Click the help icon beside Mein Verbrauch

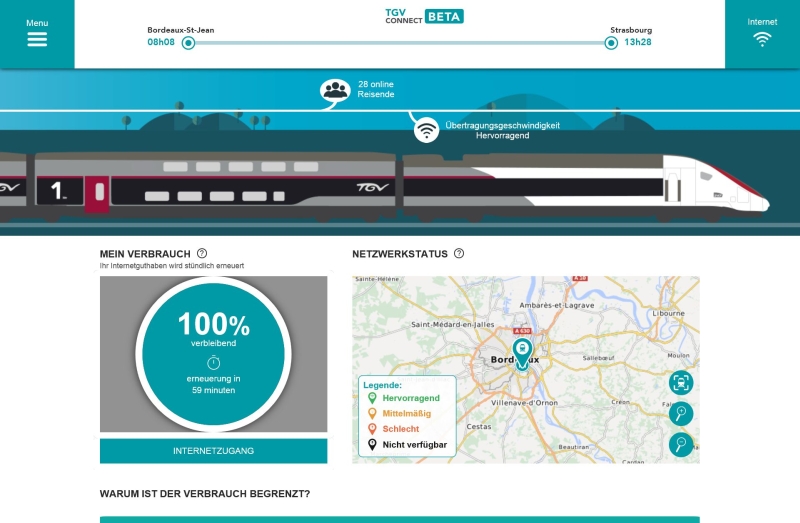click(x=202, y=254)
